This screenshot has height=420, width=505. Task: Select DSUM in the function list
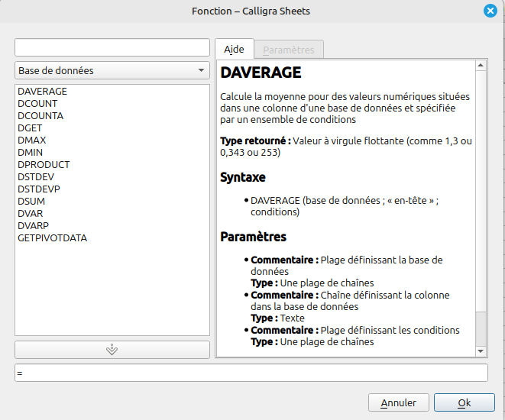[112, 202]
